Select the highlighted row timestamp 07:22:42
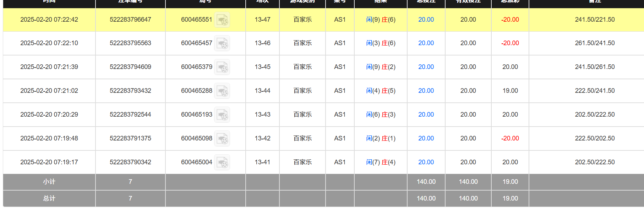This screenshot has width=644, height=213. point(49,20)
